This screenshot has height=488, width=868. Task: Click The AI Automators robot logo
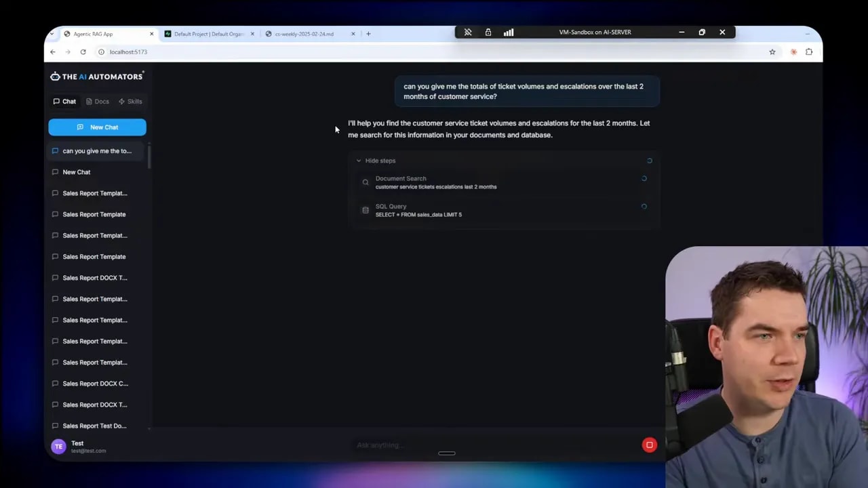pyautogui.click(x=55, y=76)
